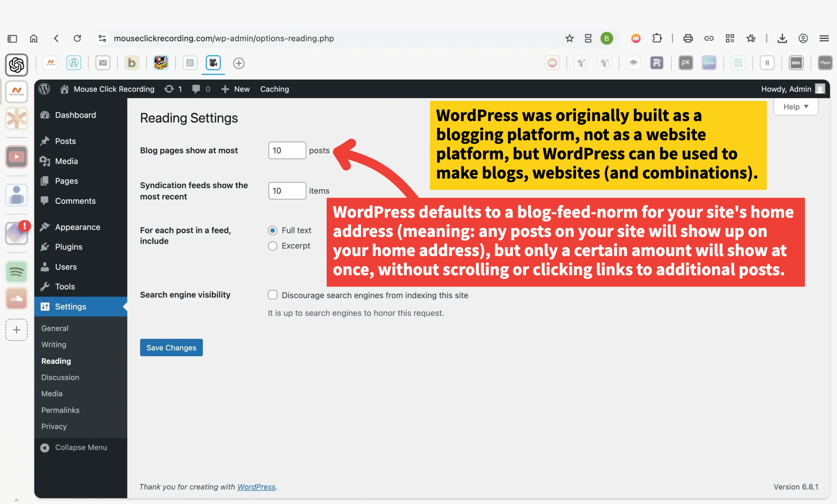The height and width of the screenshot is (504, 837).
Task: Click the ChatGPT icon in sidebar
Action: coord(16,65)
